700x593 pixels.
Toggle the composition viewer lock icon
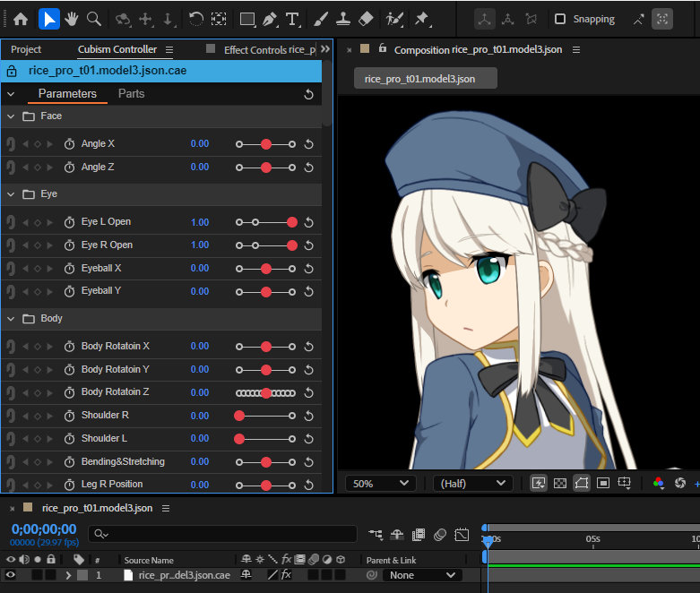(x=382, y=48)
